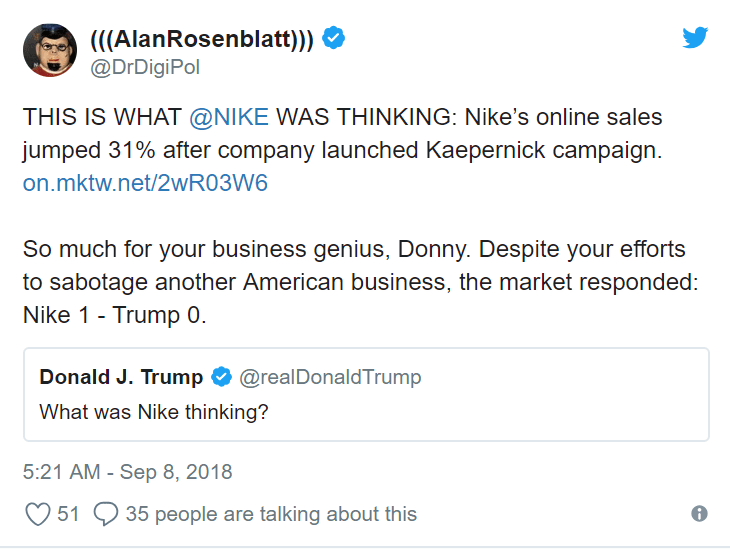This screenshot has height=549, width=730.
Task: Click the "jumped 31% after company launched" text
Action: [180, 151]
